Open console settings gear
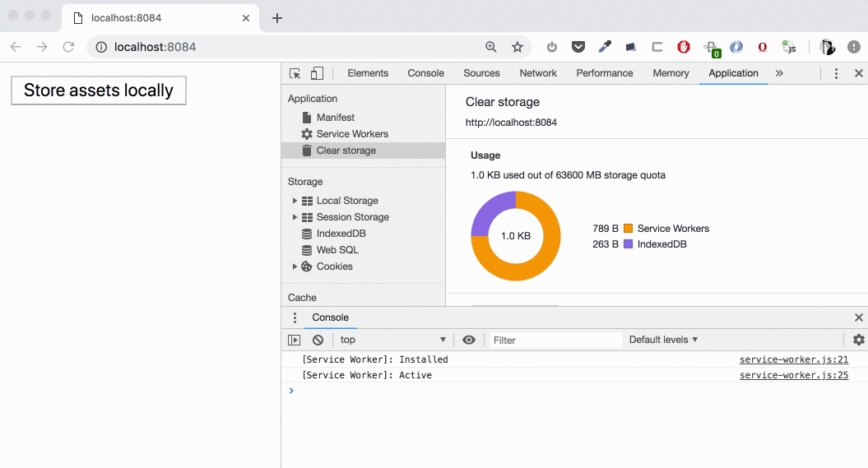 tap(859, 340)
